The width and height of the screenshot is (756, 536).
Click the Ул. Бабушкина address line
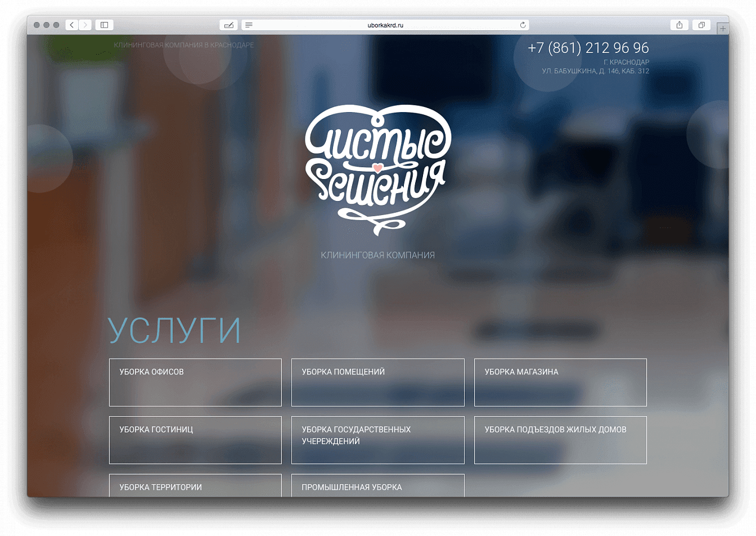(x=595, y=71)
